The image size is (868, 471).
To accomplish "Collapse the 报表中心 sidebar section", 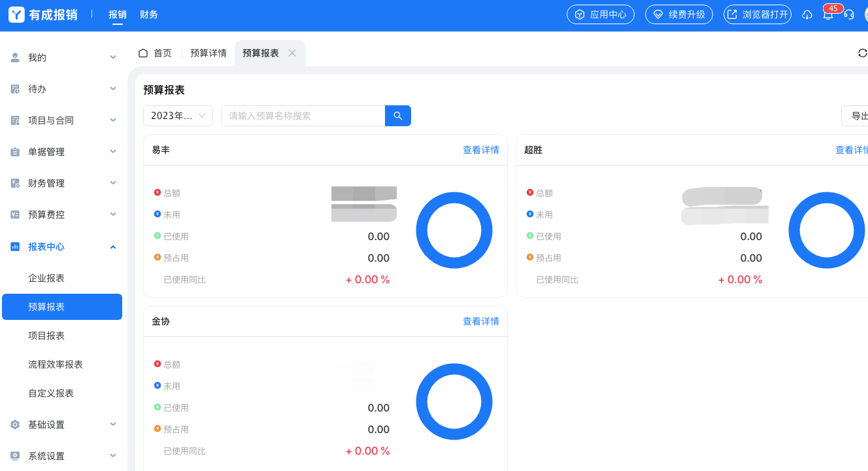I will (x=63, y=247).
